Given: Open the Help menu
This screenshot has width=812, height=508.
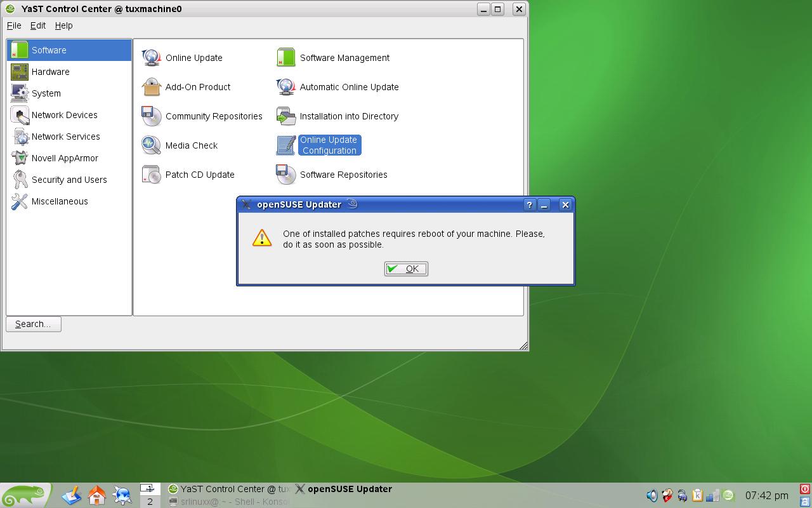Looking at the screenshot, I should tap(63, 25).
